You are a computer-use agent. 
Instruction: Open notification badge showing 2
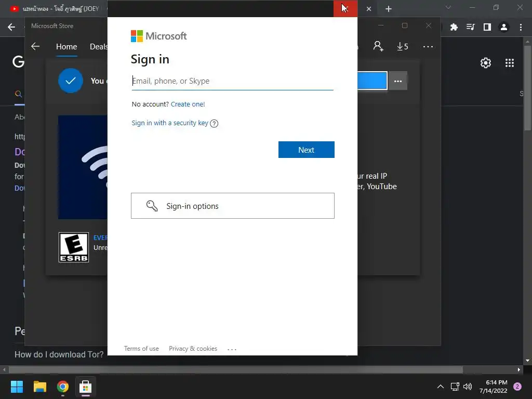(517, 387)
